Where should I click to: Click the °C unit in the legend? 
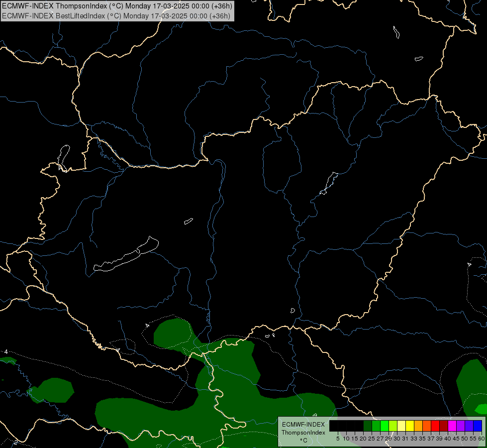click(303, 440)
